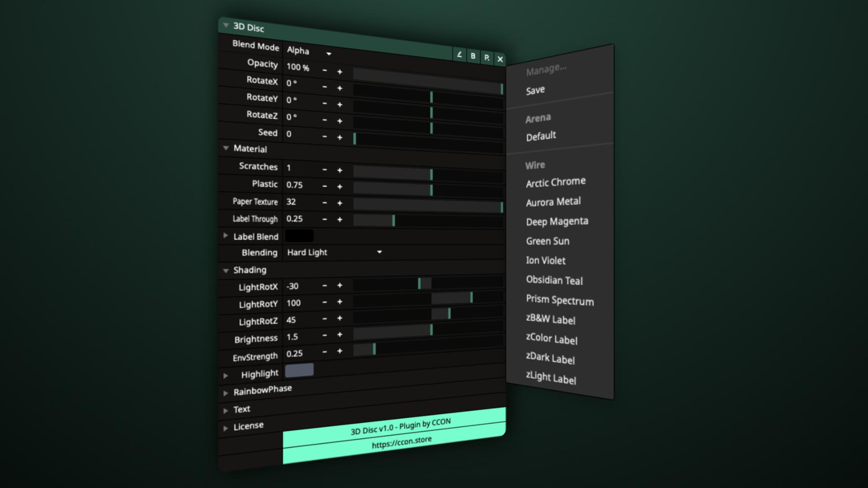This screenshot has width=868, height=488.
Task: Click the Label Blend black color swatch
Action: [x=299, y=235]
